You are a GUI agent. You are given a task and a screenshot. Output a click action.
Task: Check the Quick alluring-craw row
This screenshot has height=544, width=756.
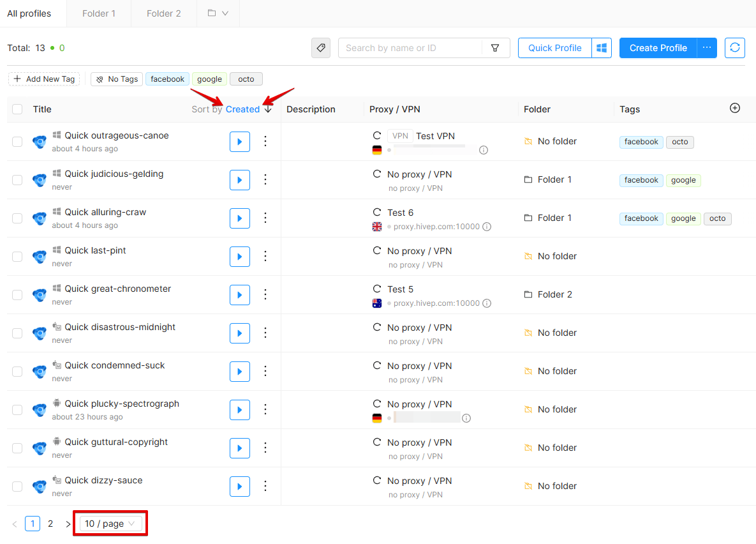(17, 218)
